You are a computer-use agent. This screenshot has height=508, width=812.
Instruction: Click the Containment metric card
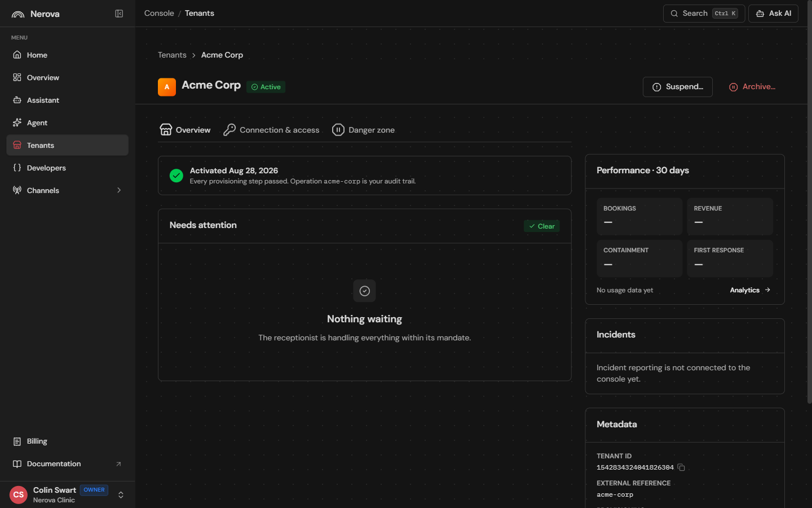click(639, 259)
